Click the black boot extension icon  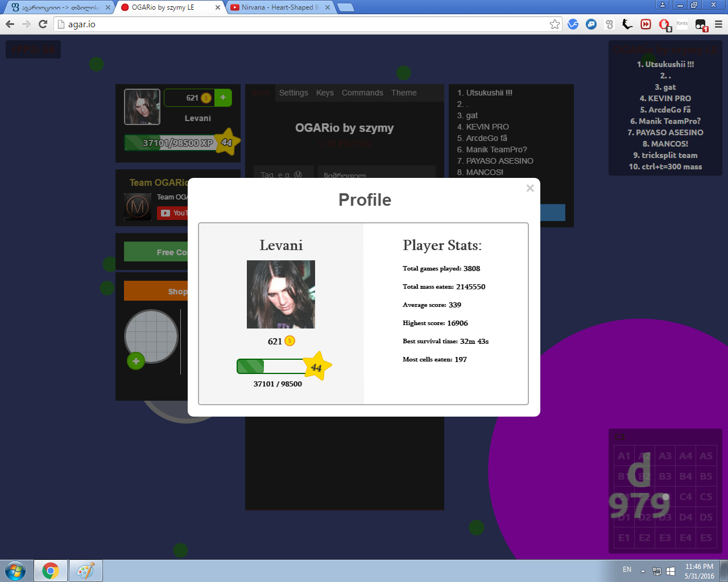tap(627, 24)
